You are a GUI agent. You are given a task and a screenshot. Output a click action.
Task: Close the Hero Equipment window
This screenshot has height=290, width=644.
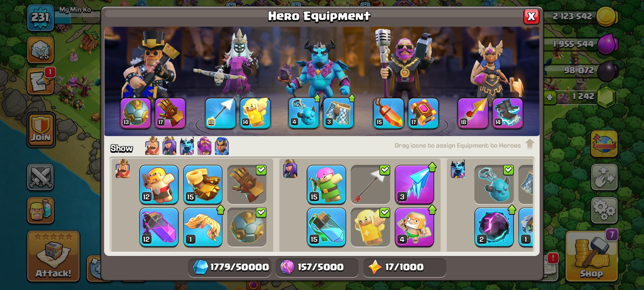pyautogui.click(x=531, y=17)
